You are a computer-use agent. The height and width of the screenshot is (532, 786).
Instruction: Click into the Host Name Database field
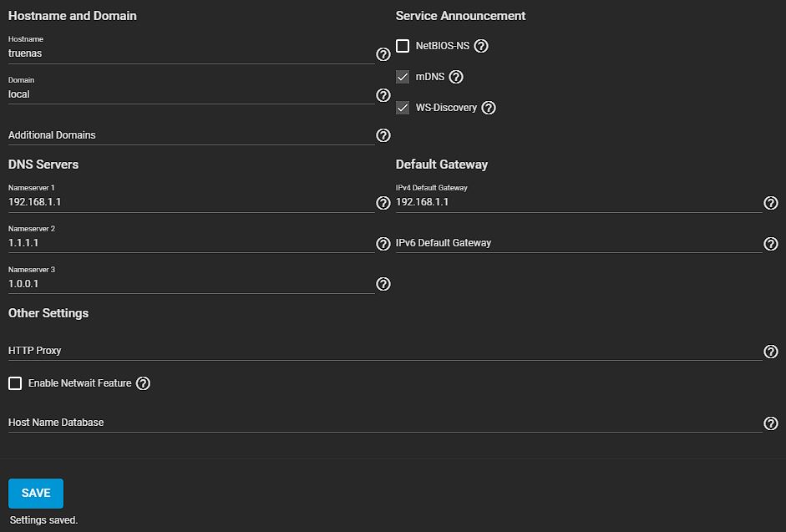coord(385,423)
